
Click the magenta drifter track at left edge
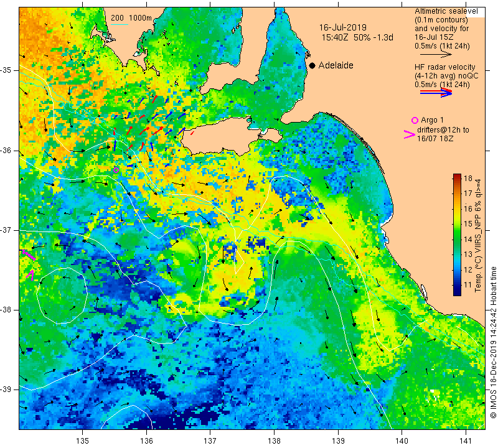(x=29, y=255)
